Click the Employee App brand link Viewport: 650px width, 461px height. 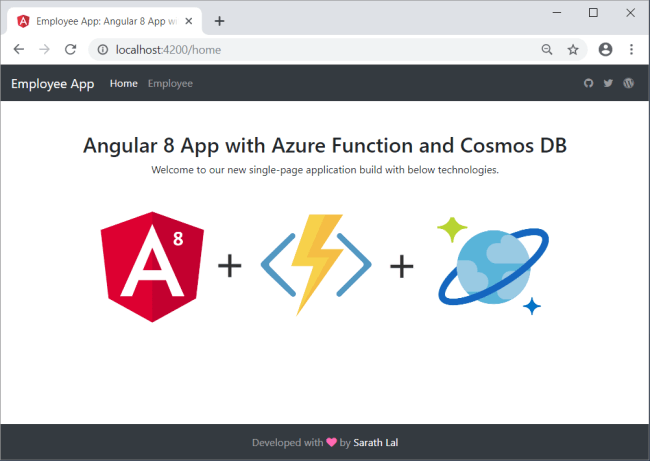(x=53, y=84)
